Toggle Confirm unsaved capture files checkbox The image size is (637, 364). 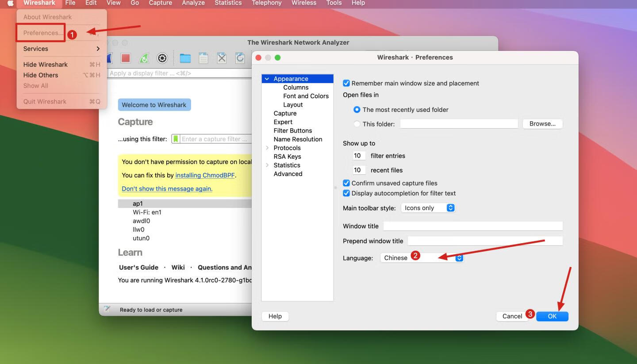[346, 183]
